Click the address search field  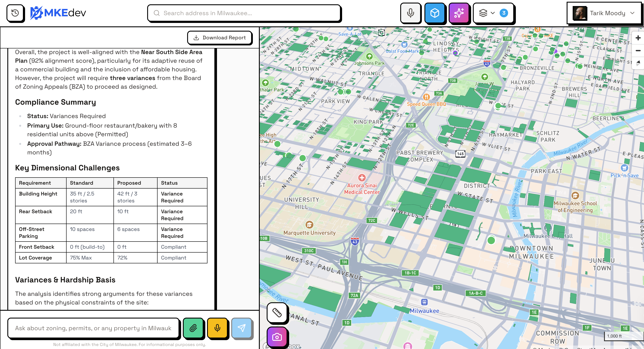244,13
